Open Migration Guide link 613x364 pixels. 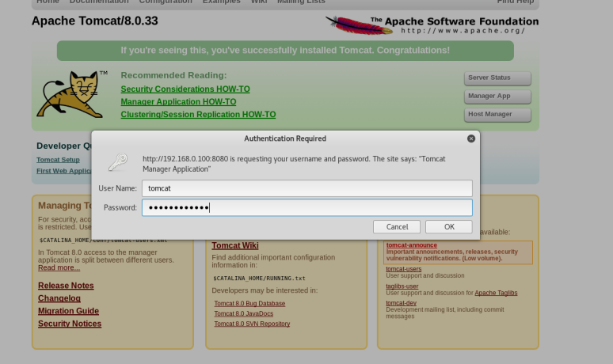pos(68,311)
